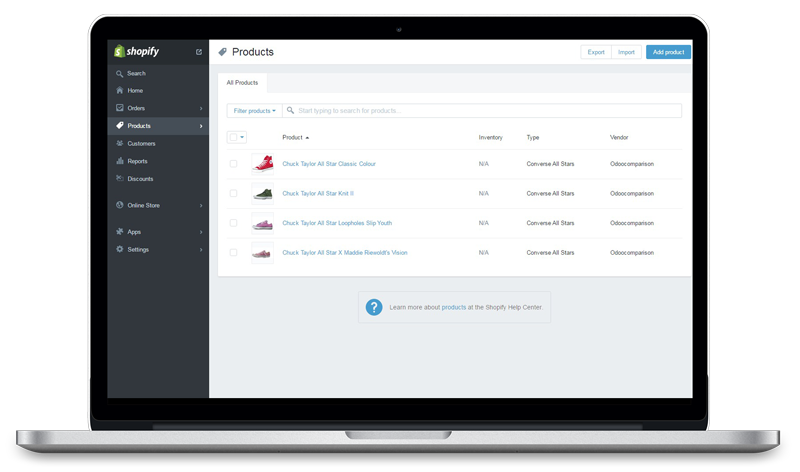Tick the Chuck Taylor Loopholes Slip Youth checkbox
800x472 pixels.
click(233, 223)
